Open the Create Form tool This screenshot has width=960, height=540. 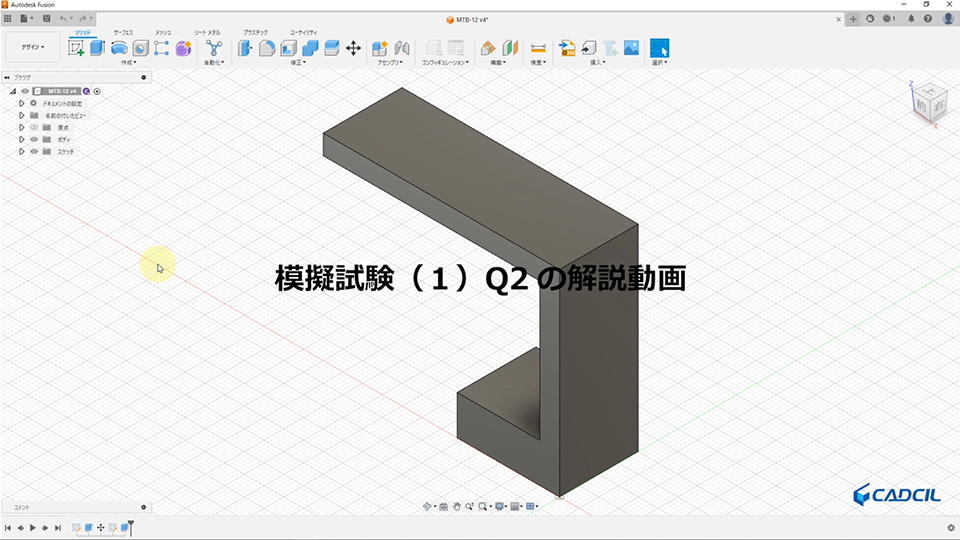(183, 48)
